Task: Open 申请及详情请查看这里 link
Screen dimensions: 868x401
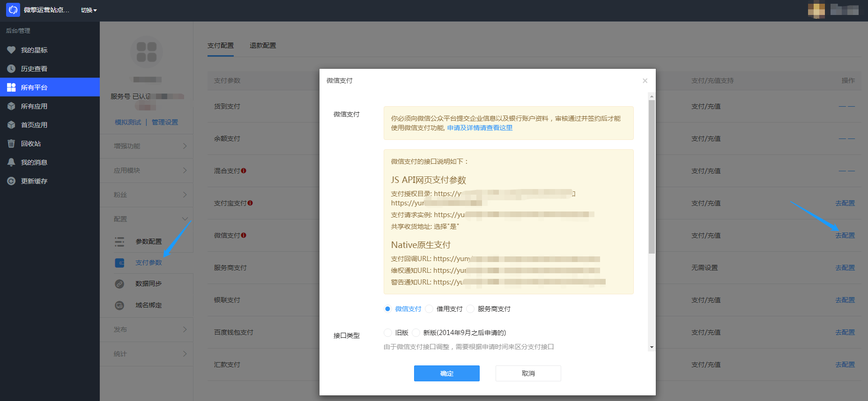Action: (x=480, y=128)
